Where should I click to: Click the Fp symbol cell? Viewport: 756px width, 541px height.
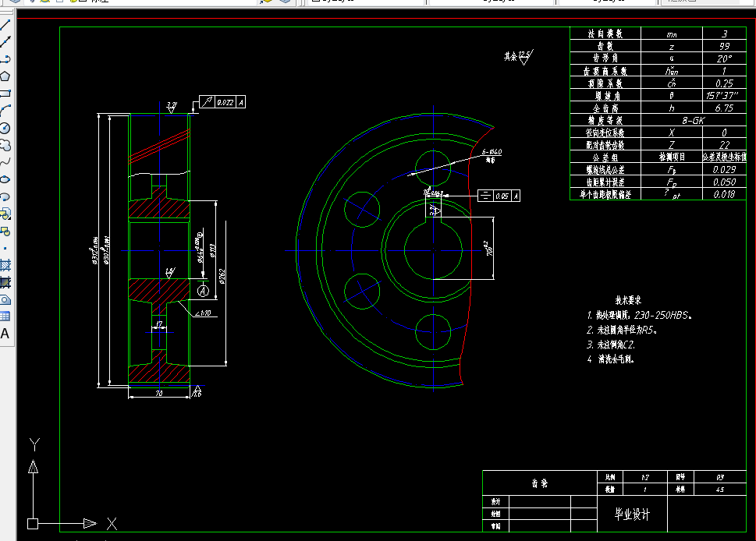(672, 182)
